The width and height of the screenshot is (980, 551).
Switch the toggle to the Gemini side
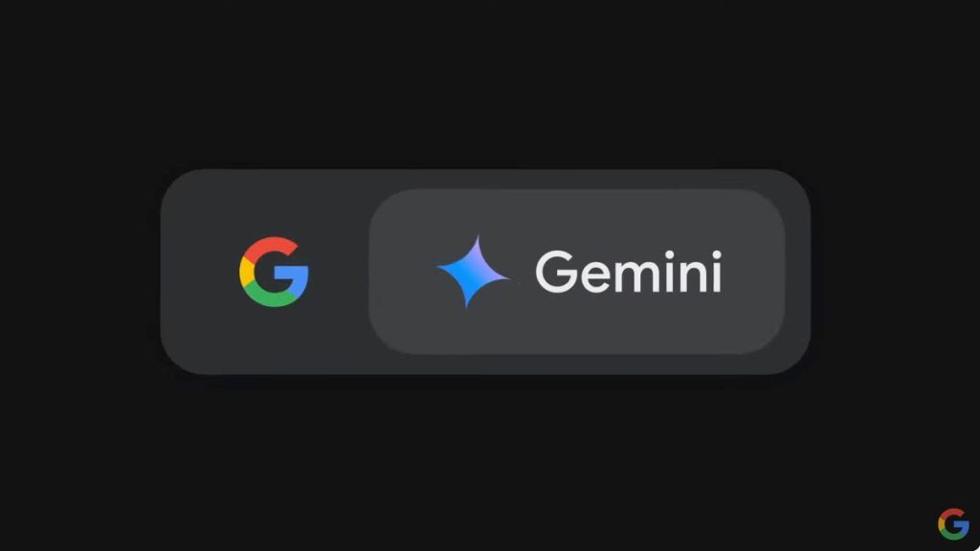coord(576,272)
